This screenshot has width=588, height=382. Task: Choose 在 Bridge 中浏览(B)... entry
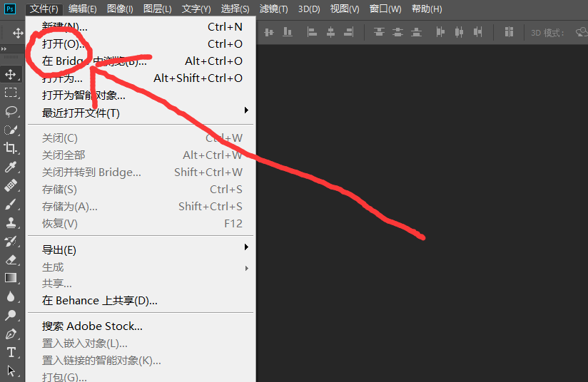(141, 61)
